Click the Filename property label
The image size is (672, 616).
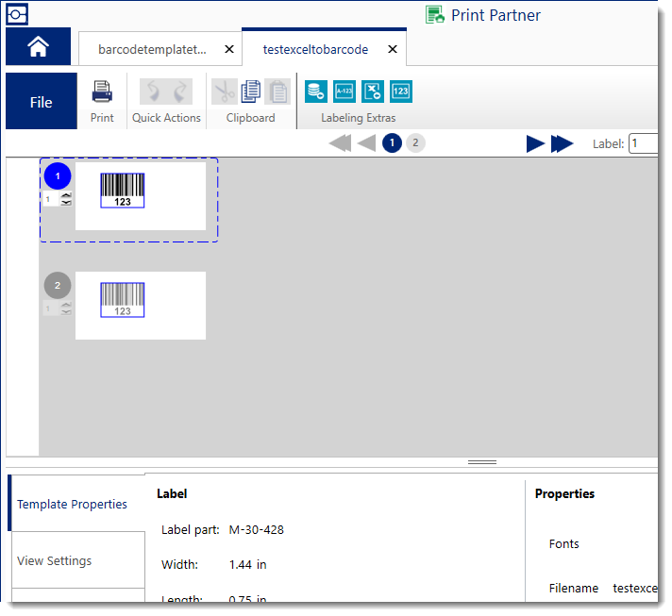(x=574, y=589)
